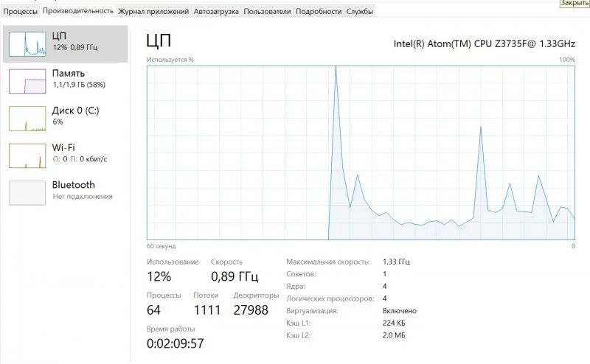This screenshot has height=364, width=590.
Task: Open the Подробности tab
Action: coord(319,11)
